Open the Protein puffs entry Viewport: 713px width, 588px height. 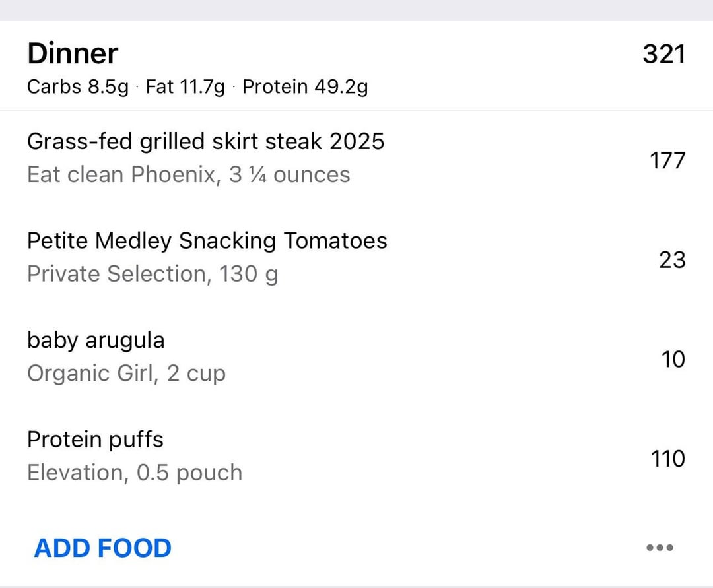tap(95, 440)
